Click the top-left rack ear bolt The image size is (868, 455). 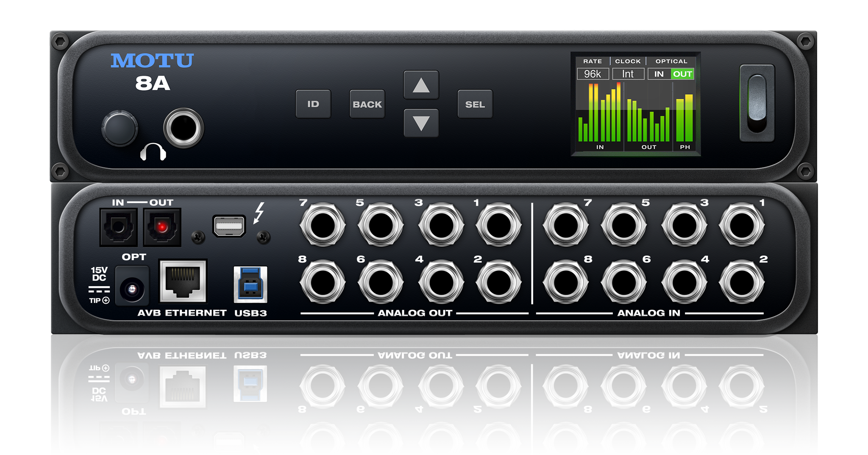click(60, 42)
